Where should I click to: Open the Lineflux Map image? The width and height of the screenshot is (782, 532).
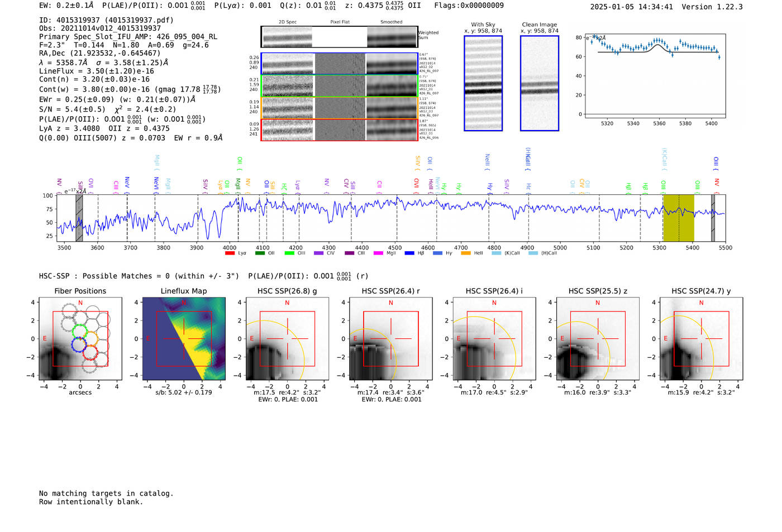click(184, 339)
